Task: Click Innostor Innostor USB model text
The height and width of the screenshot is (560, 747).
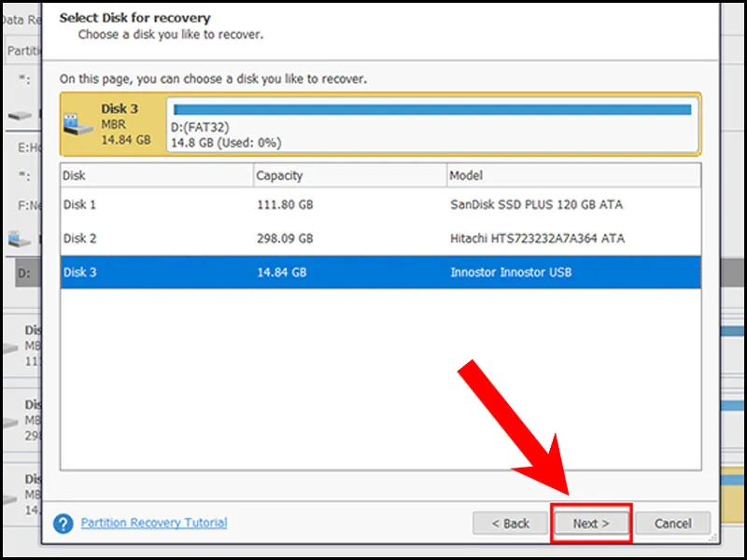Action: [511, 273]
